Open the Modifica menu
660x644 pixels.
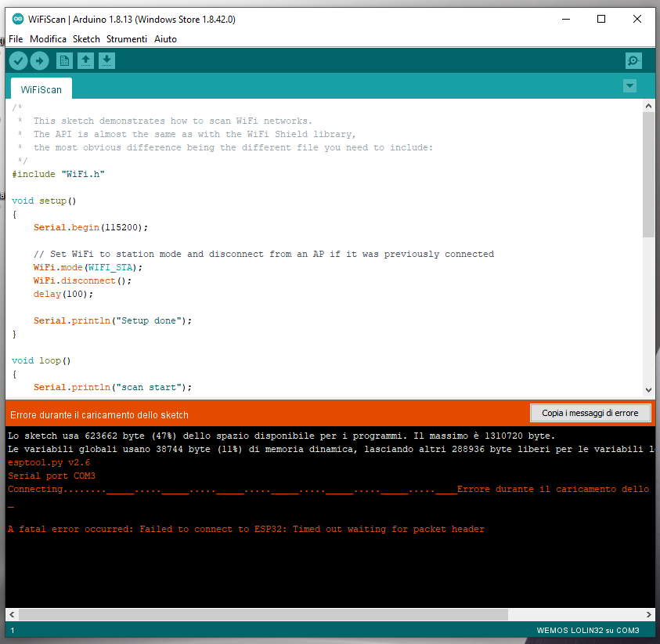pyautogui.click(x=48, y=39)
